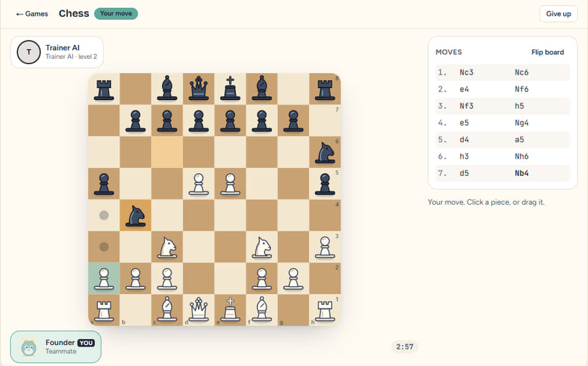Click the black pawn on g7

pos(293,121)
